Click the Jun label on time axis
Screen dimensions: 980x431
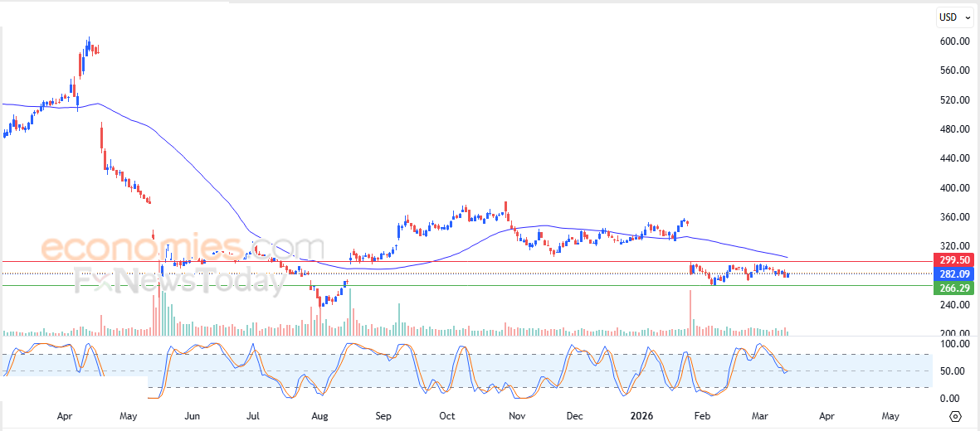pyautogui.click(x=192, y=416)
